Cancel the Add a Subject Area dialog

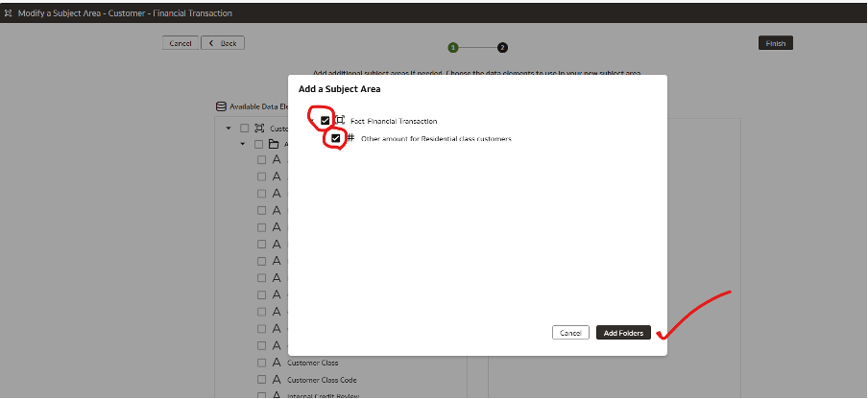click(570, 333)
